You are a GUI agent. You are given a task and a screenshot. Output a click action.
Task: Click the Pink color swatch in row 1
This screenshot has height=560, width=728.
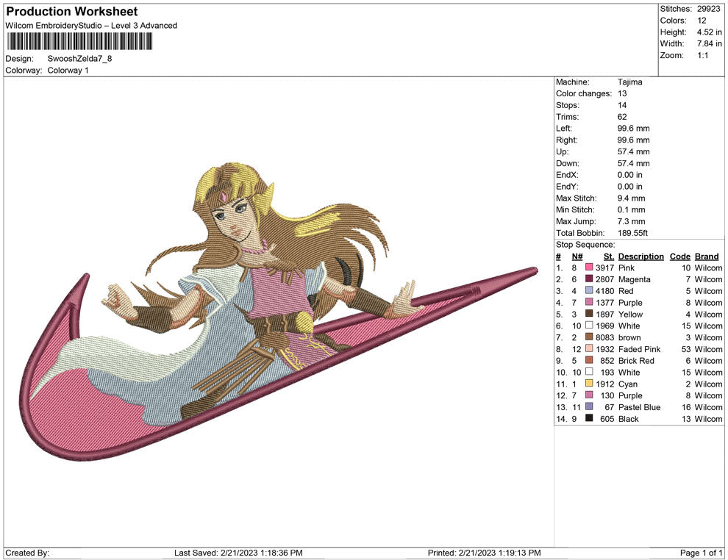[589, 268]
